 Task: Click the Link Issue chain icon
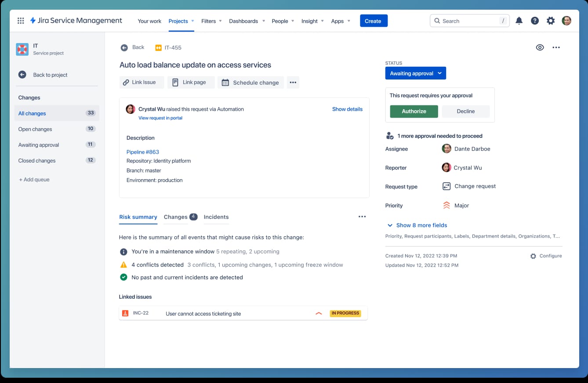126,82
